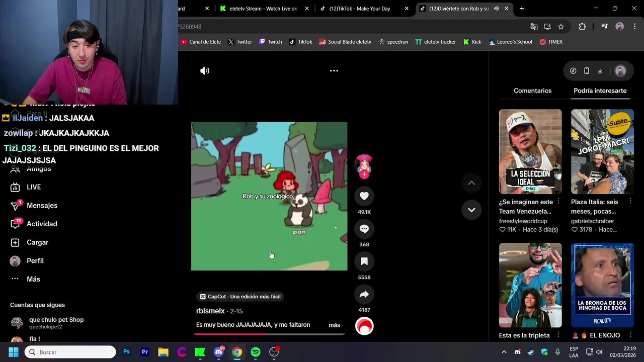Open speedrun bookmark
The height and width of the screenshot is (362, 644).
coord(393,42)
